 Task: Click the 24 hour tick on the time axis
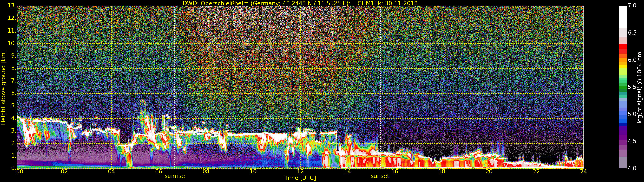tap(583, 172)
